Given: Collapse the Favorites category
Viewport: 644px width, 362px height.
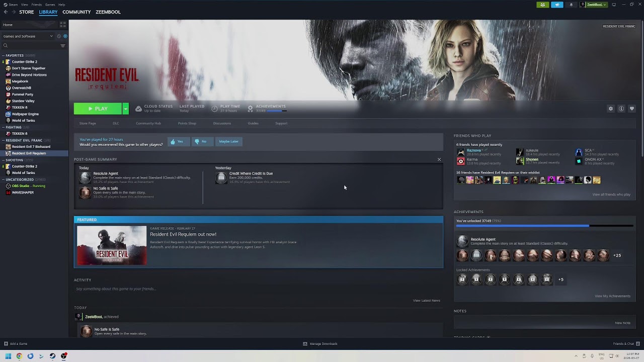Looking at the screenshot, I should click(x=4, y=55).
